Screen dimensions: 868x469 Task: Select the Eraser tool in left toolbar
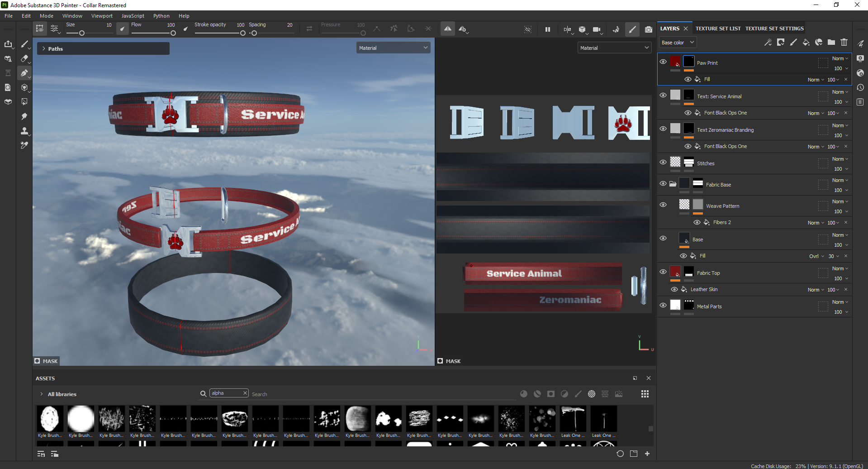24,58
